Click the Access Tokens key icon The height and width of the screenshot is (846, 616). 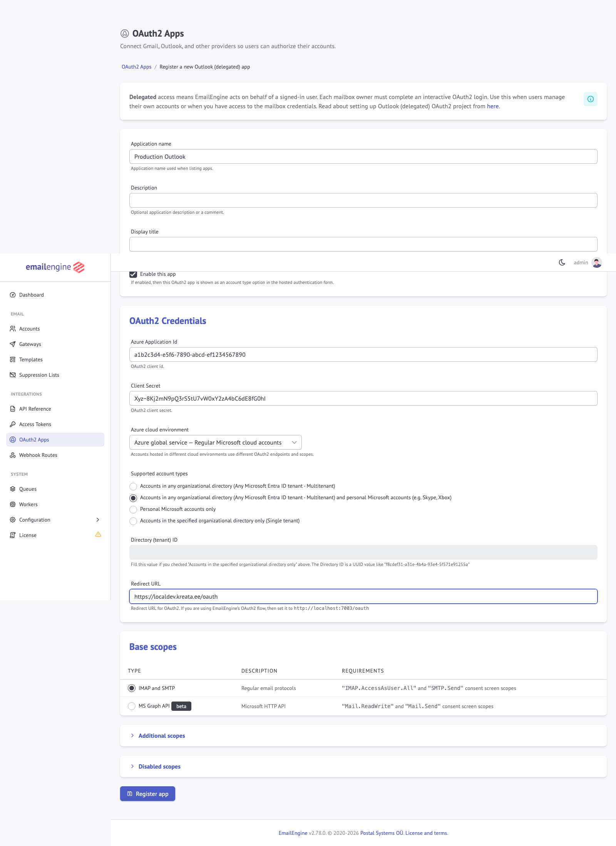pos(13,424)
